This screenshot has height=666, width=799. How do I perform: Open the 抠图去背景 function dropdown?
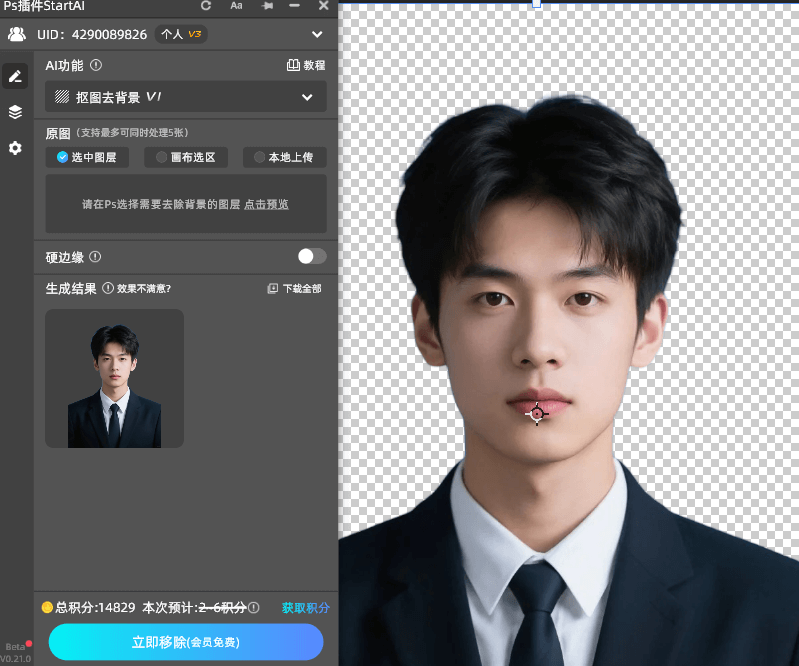(x=185, y=97)
